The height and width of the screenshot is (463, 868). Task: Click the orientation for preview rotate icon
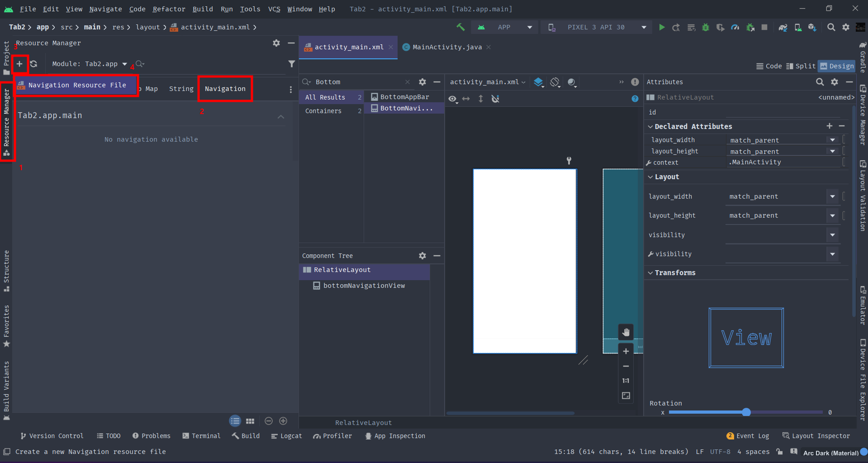pyautogui.click(x=555, y=82)
